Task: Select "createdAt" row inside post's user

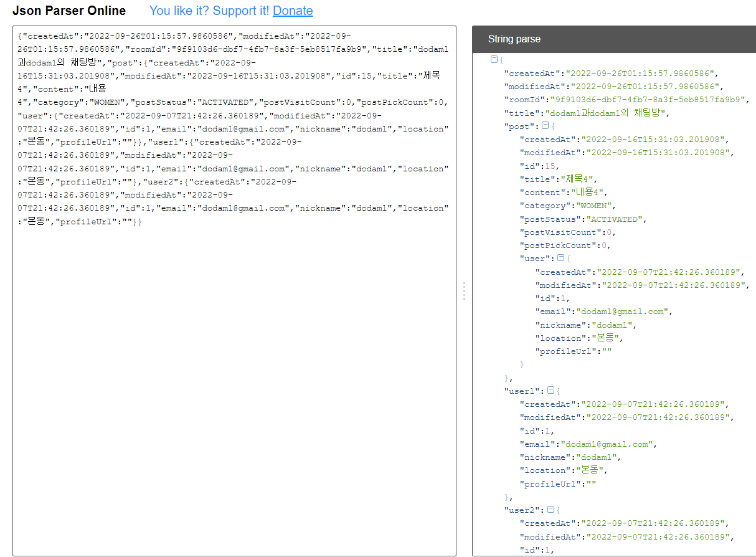Action: [x=641, y=272]
